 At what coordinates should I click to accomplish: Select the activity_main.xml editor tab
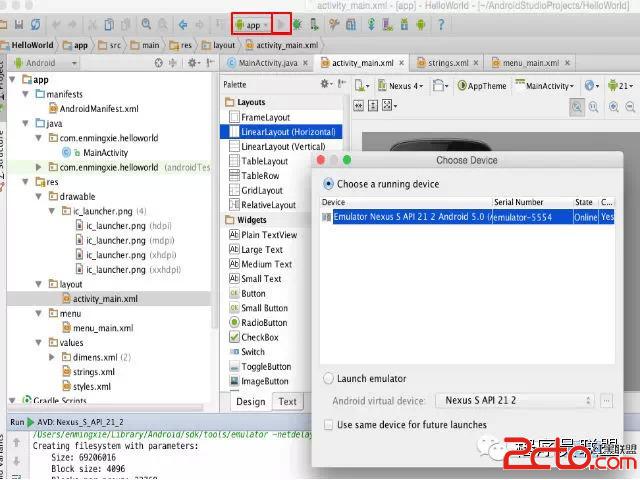[362, 63]
